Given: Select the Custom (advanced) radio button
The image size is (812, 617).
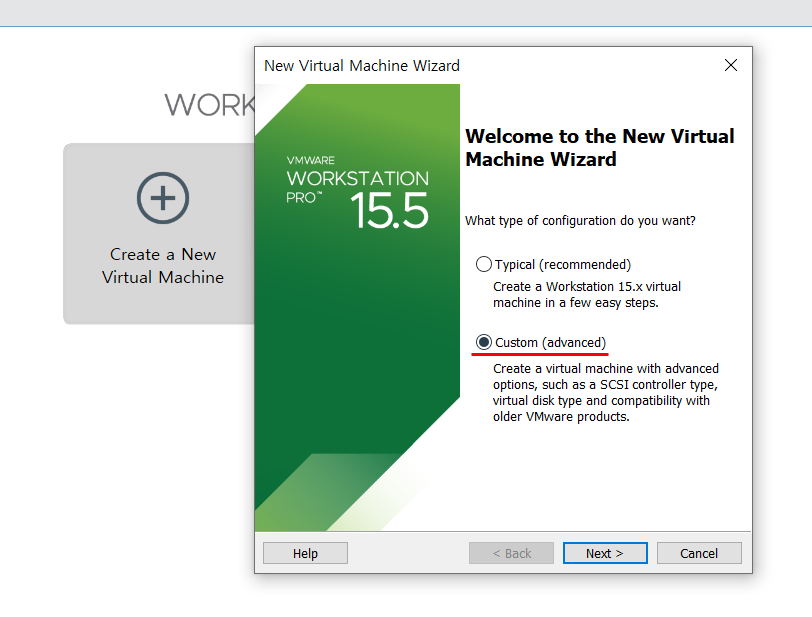Looking at the screenshot, I should coord(484,342).
